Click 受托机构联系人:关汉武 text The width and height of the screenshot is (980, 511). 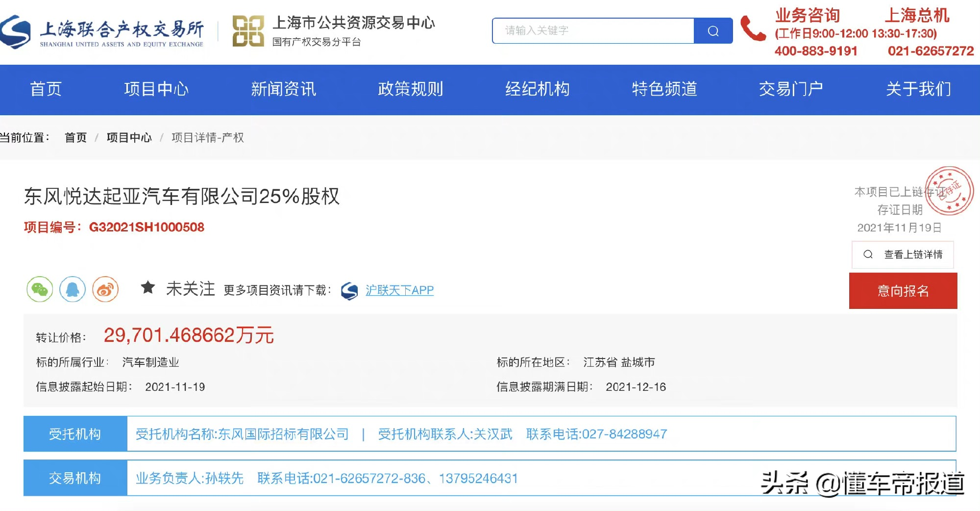(445, 434)
